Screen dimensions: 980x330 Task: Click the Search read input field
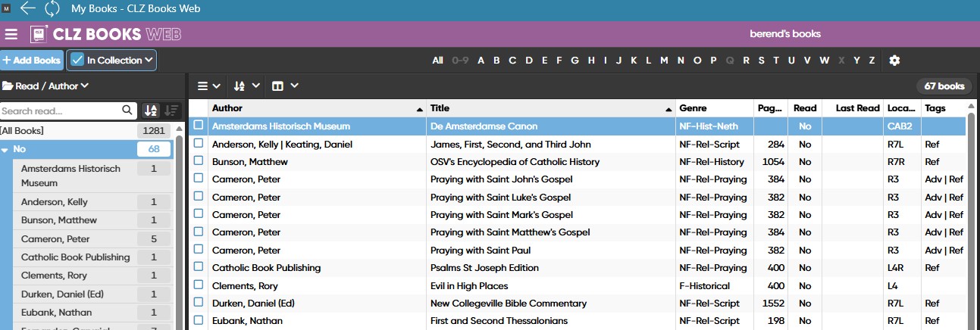point(61,111)
